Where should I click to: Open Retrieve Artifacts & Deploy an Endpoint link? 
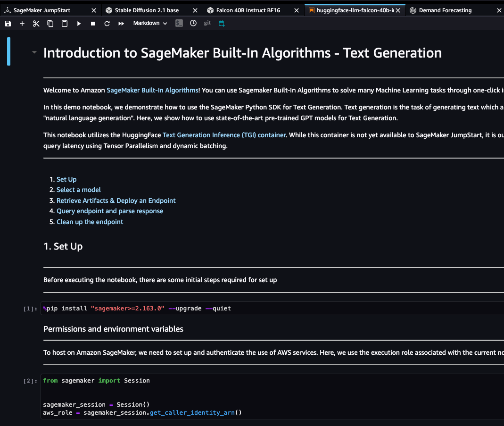pos(116,200)
